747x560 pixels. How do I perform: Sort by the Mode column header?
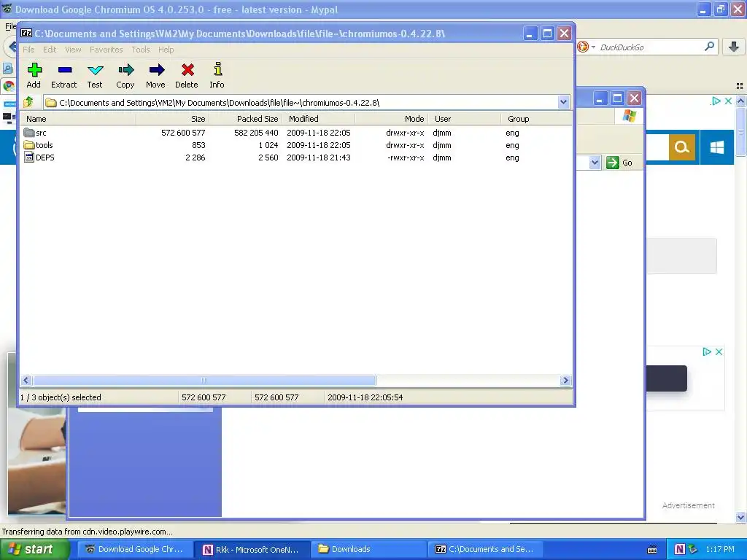(391, 119)
